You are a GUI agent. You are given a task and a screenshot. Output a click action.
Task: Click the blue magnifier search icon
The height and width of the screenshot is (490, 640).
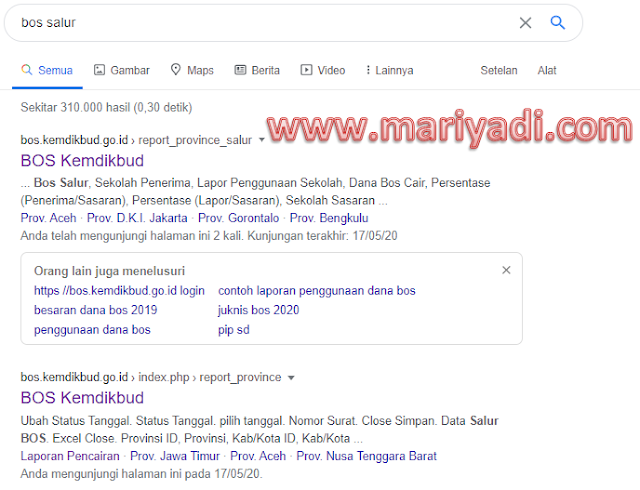point(558,22)
